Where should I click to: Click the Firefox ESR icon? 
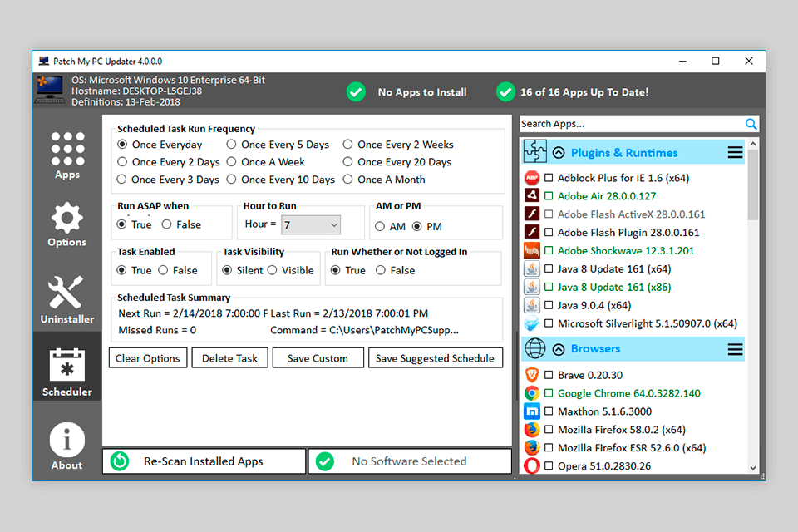(x=532, y=447)
